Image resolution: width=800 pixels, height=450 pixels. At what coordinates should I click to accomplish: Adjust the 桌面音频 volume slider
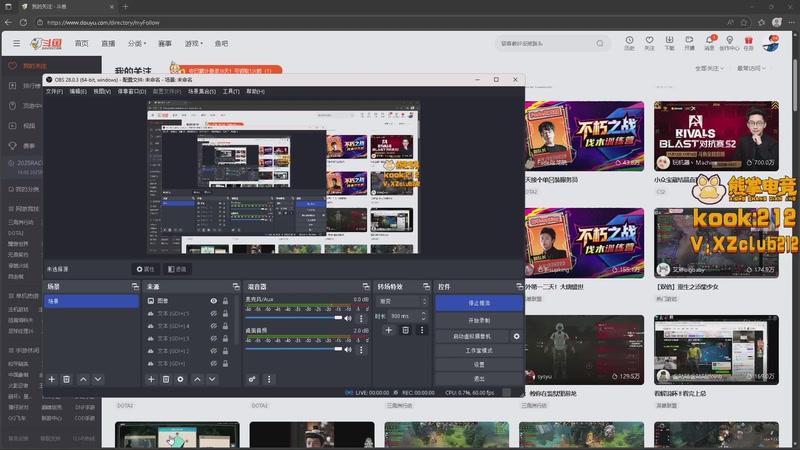pos(294,349)
